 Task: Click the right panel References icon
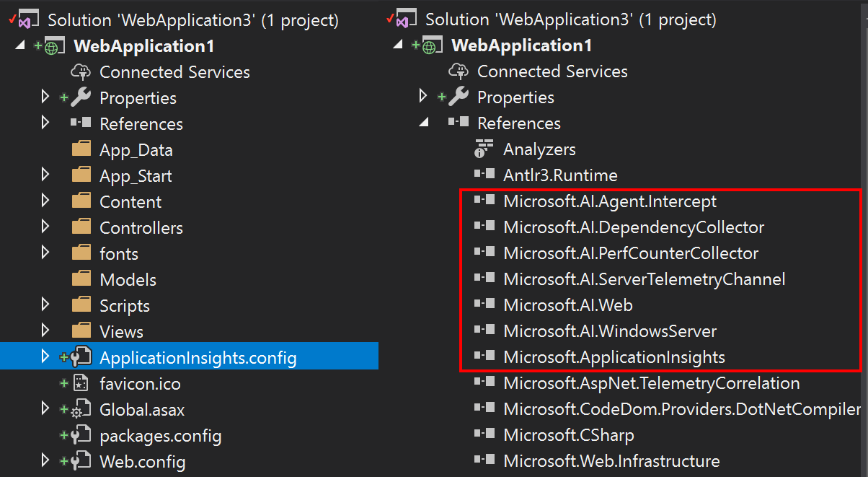[459, 123]
